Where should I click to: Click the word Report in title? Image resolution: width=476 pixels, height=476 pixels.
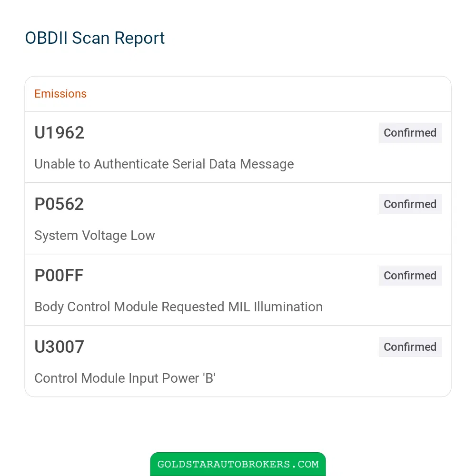coord(139,39)
